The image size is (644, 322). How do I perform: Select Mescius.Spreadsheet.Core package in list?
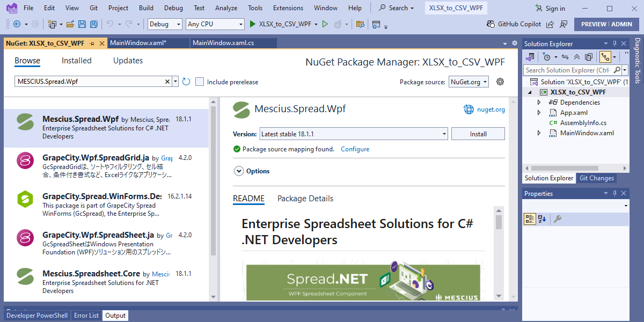pyautogui.click(x=106, y=282)
